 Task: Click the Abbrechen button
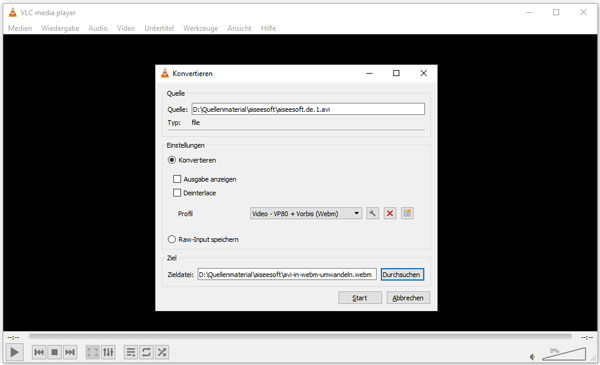pos(408,298)
